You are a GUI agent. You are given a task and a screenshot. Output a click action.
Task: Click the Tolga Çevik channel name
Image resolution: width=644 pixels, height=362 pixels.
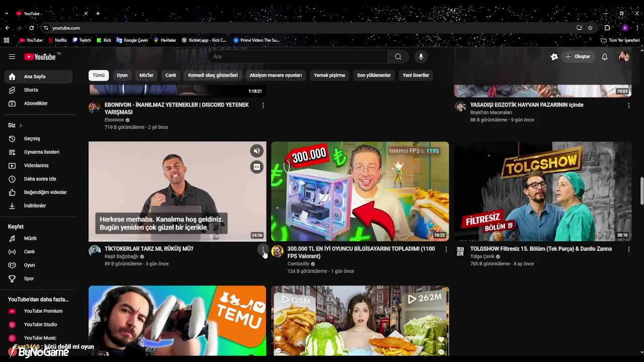tap(482, 256)
